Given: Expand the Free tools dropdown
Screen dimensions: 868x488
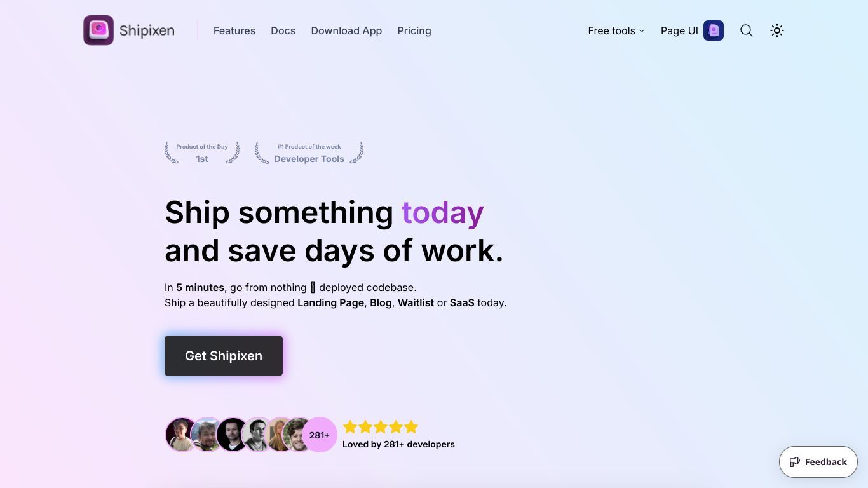Looking at the screenshot, I should [616, 30].
